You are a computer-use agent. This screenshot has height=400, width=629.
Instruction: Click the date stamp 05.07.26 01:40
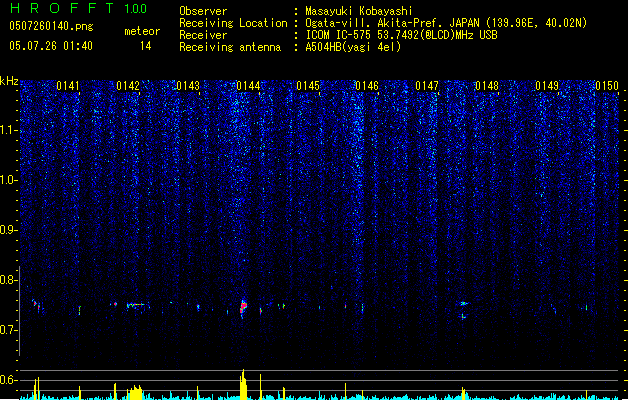[51, 46]
